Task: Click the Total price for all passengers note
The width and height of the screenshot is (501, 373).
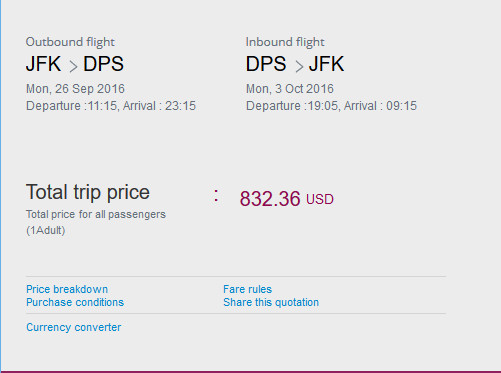Action: [x=96, y=214]
